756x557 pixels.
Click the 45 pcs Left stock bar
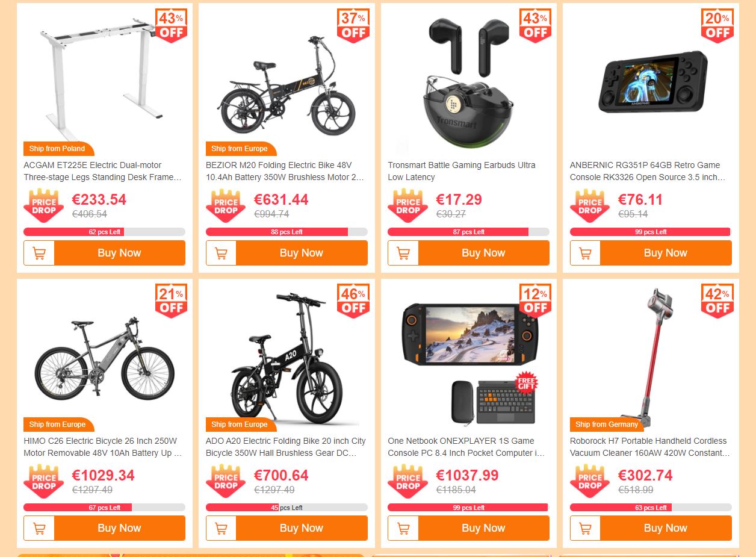(287, 508)
